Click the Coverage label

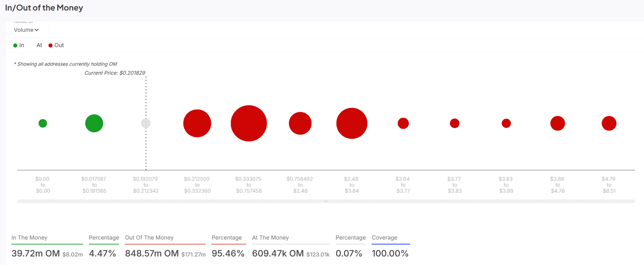(384, 238)
